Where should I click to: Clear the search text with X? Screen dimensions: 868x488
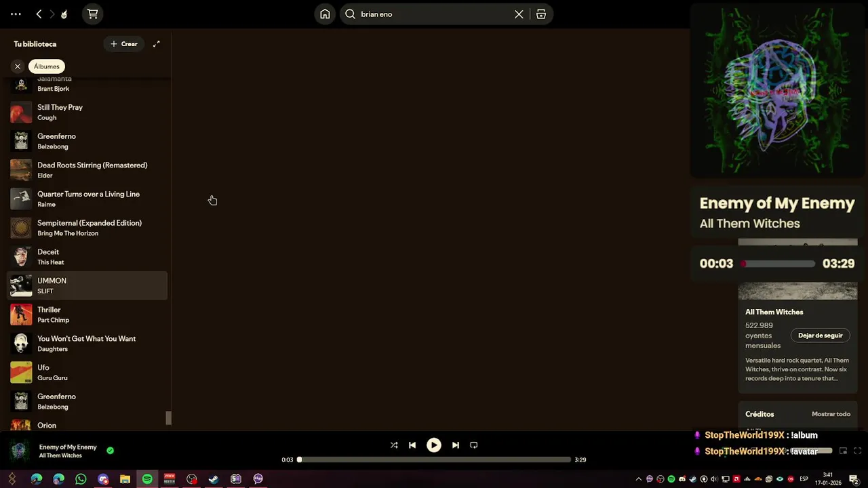click(x=519, y=14)
